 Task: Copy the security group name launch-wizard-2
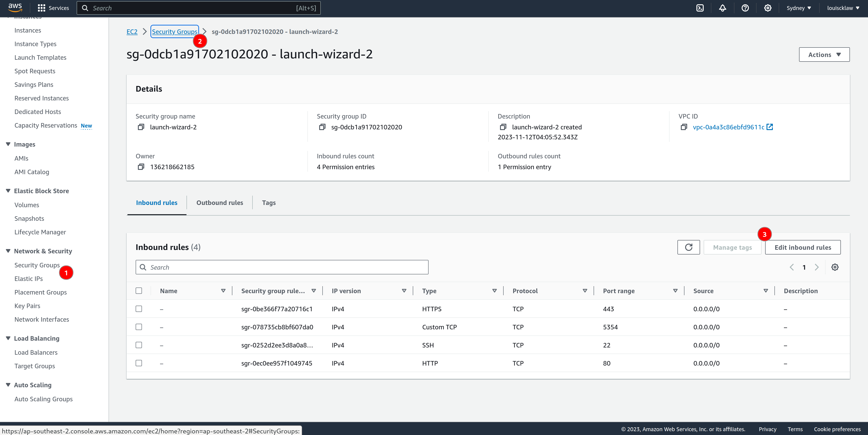click(141, 127)
